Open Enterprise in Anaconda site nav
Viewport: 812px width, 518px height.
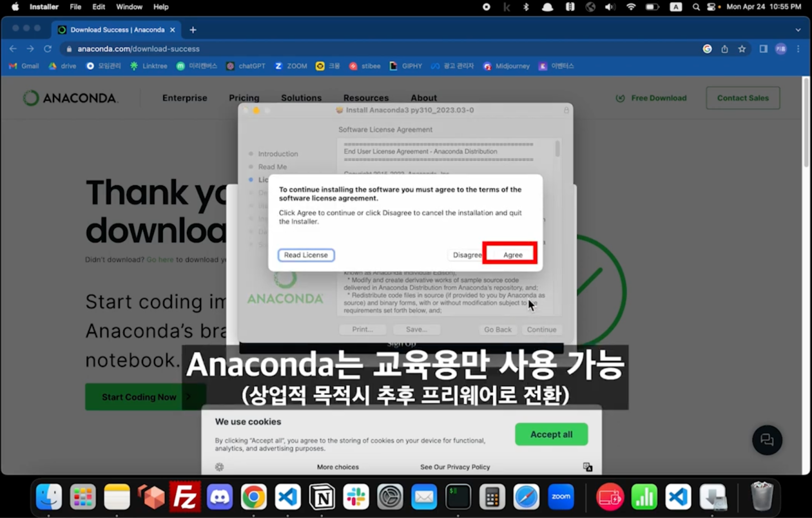pyautogui.click(x=185, y=98)
